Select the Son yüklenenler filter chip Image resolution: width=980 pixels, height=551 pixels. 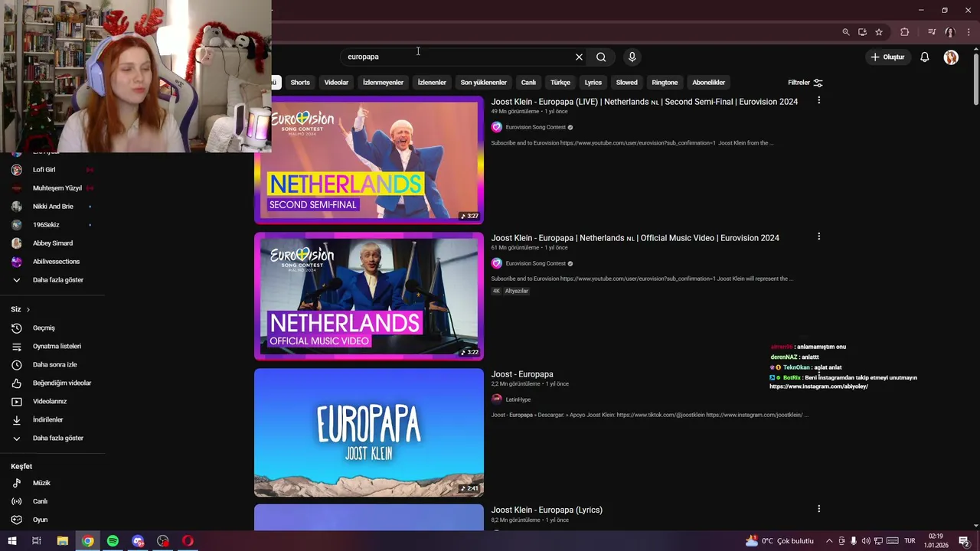coord(483,83)
